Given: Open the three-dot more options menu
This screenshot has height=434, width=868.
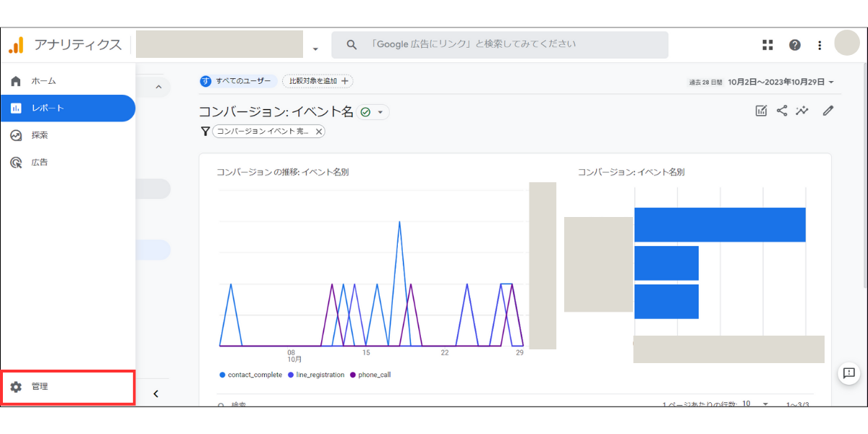Looking at the screenshot, I should coord(820,45).
